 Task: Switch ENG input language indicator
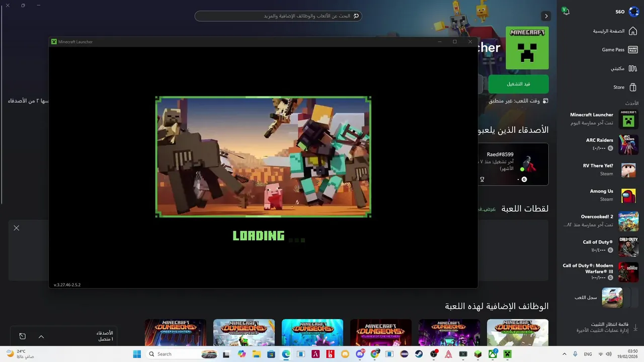tap(588, 354)
